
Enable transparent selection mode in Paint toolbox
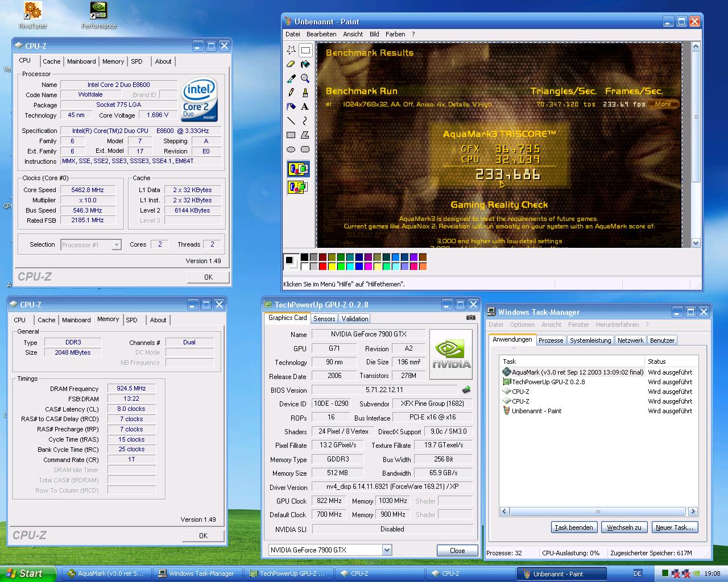coord(298,186)
